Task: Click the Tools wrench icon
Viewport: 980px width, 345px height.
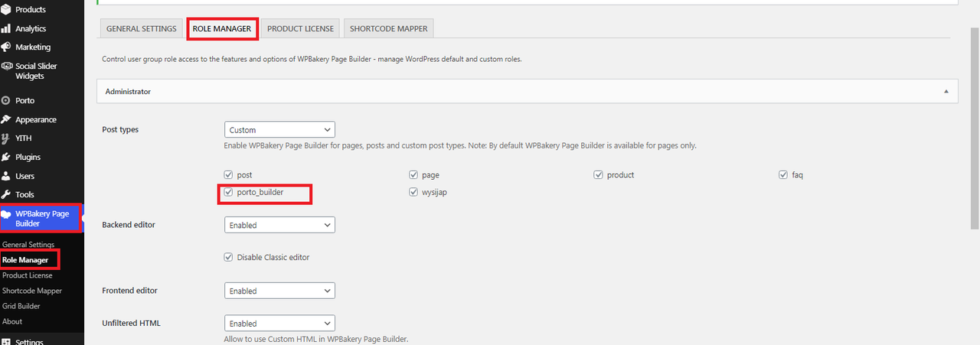Action: point(6,194)
